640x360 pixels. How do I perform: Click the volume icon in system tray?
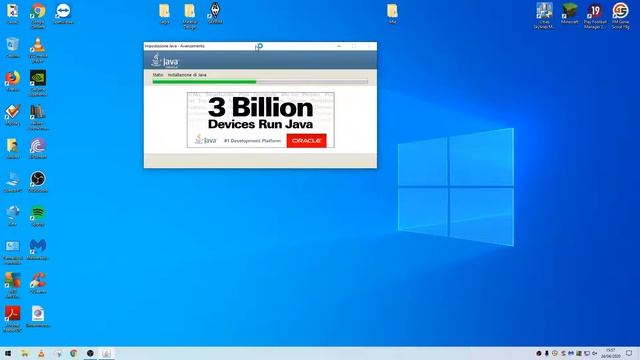click(595, 353)
